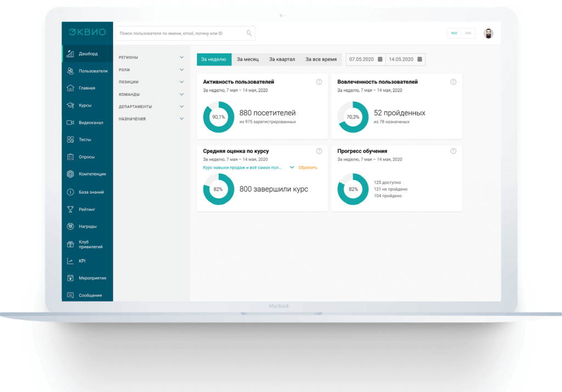Click the user search input field
562x392 pixels.
click(x=180, y=33)
